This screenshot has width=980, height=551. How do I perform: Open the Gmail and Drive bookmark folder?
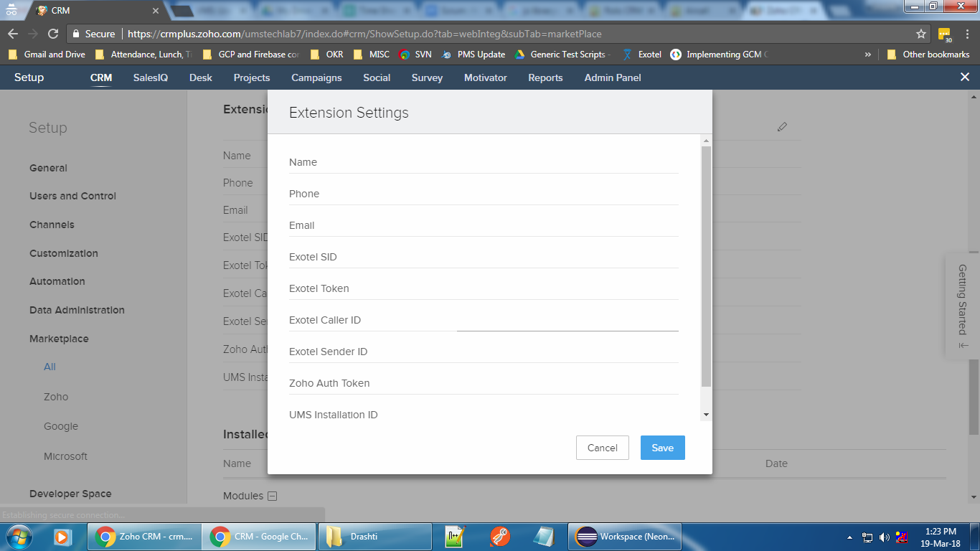click(47, 55)
